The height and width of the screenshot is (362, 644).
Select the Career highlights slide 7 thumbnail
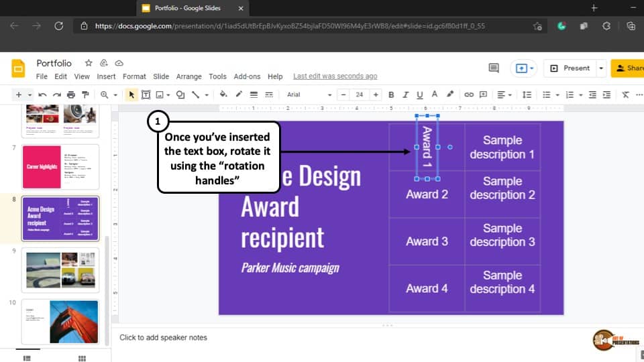(x=60, y=167)
